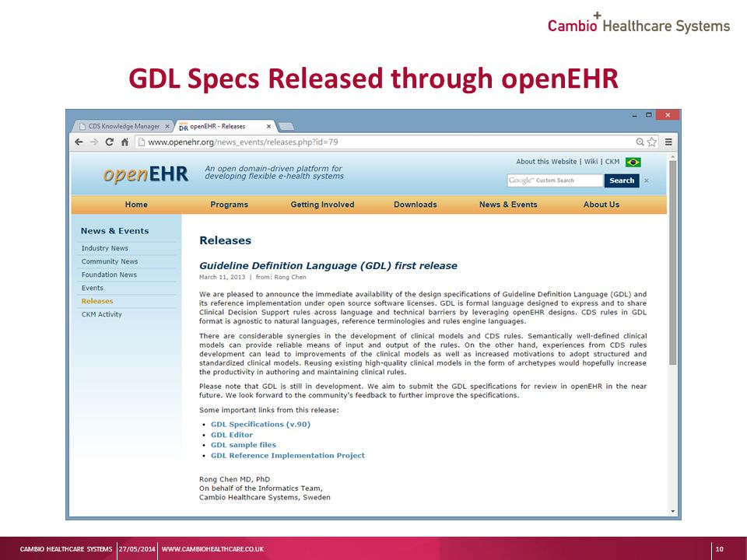This screenshot has width=747, height=560.
Task: Go back with the browser back arrow
Action: [79, 142]
